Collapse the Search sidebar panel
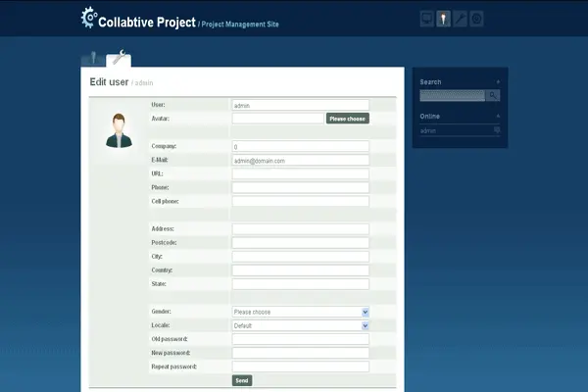The image size is (588, 392). [498, 82]
